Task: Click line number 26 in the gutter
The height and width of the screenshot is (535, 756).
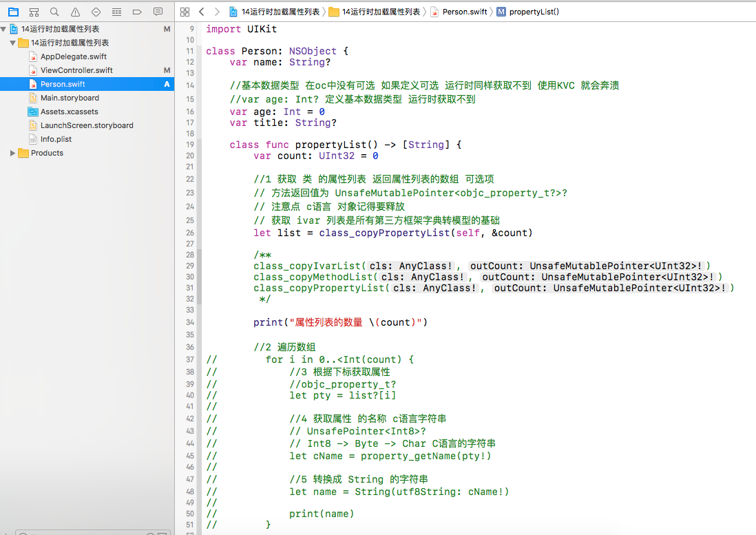Action: click(190, 233)
